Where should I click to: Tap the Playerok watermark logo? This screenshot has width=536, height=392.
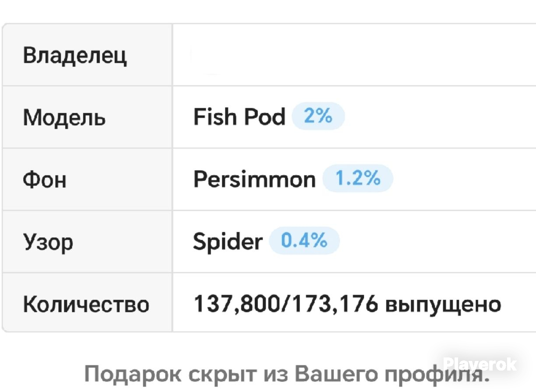pyautogui.click(x=480, y=364)
